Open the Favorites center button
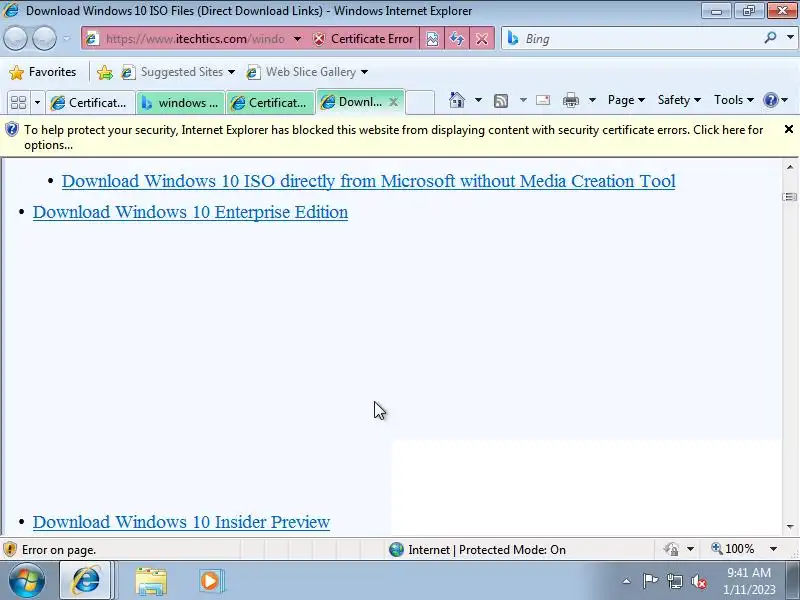 43,72
